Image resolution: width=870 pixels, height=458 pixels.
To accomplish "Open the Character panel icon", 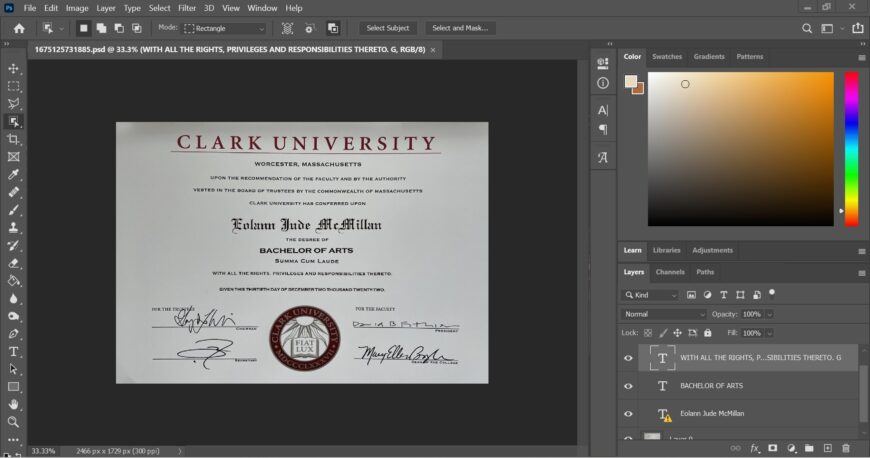I will click(603, 110).
